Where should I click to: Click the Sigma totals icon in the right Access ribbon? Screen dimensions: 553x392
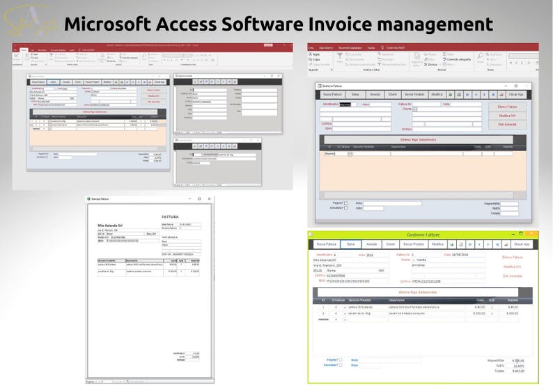[445, 54]
